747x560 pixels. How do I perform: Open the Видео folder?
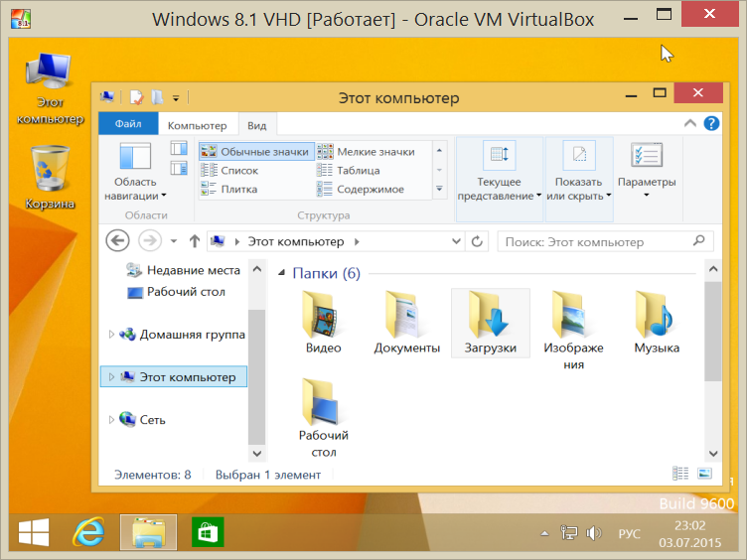(324, 324)
